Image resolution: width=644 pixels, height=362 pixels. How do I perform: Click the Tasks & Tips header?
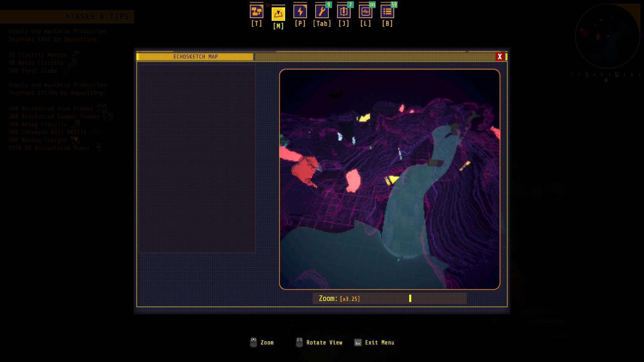97,17
